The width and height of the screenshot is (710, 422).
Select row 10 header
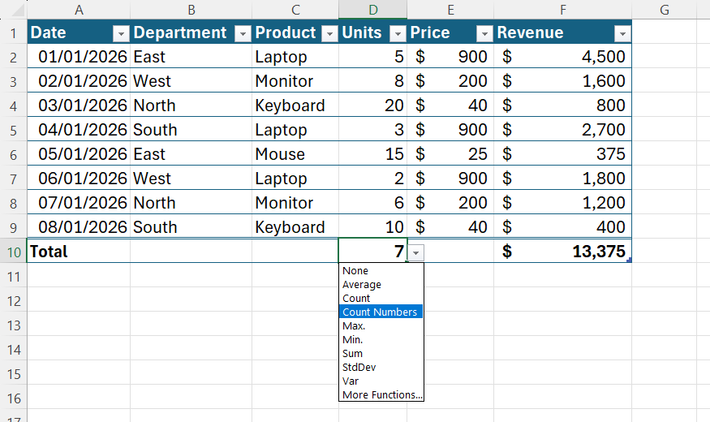pyautogui.click(x=13, y=252)
